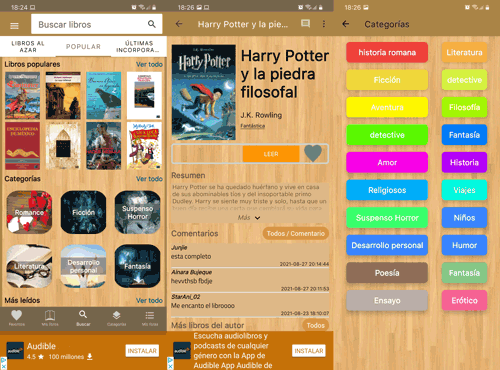Viewport: 500px width, 370px height.
Task: Switch to Últimas incorpora... tab
Action: (139, 46)
